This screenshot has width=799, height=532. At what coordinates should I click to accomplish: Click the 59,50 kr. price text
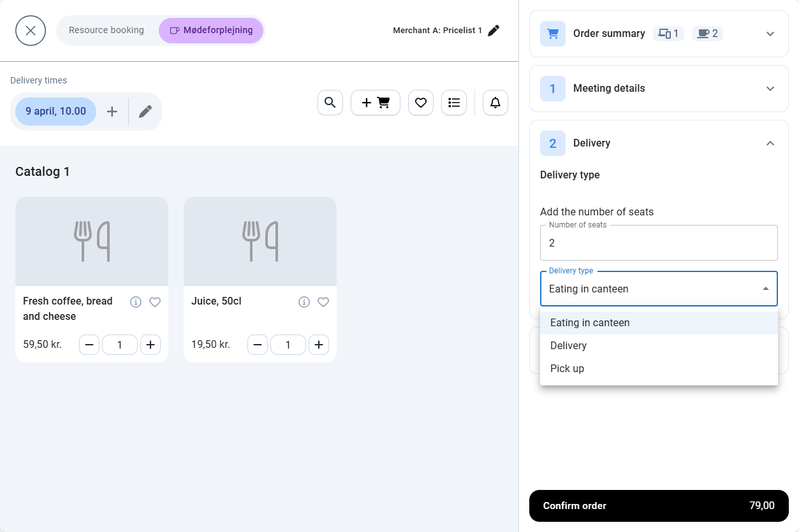[x=42, y=345]
